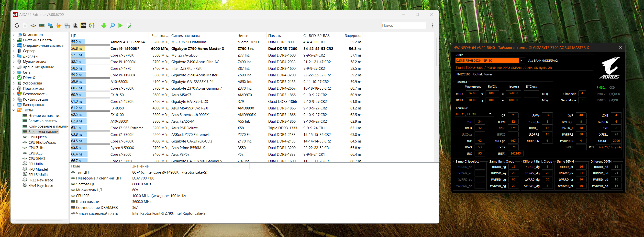Switch to (M)DB in HWiNFO
This screenshot has height=237, width=644.
(613, 100)
